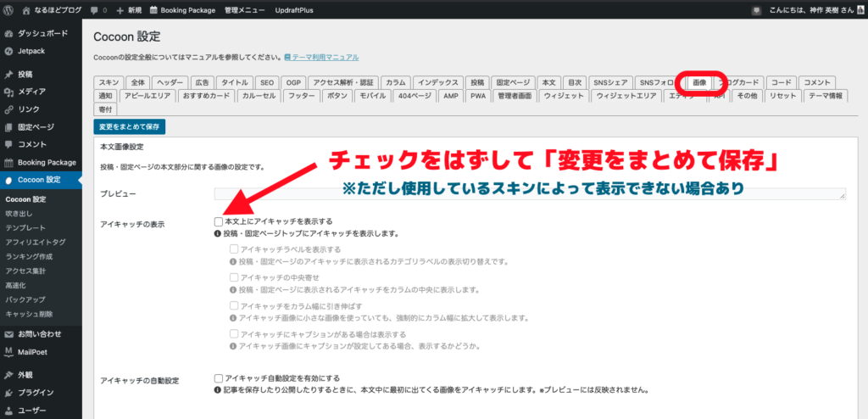Open the モバイル tab

[373, 96]
